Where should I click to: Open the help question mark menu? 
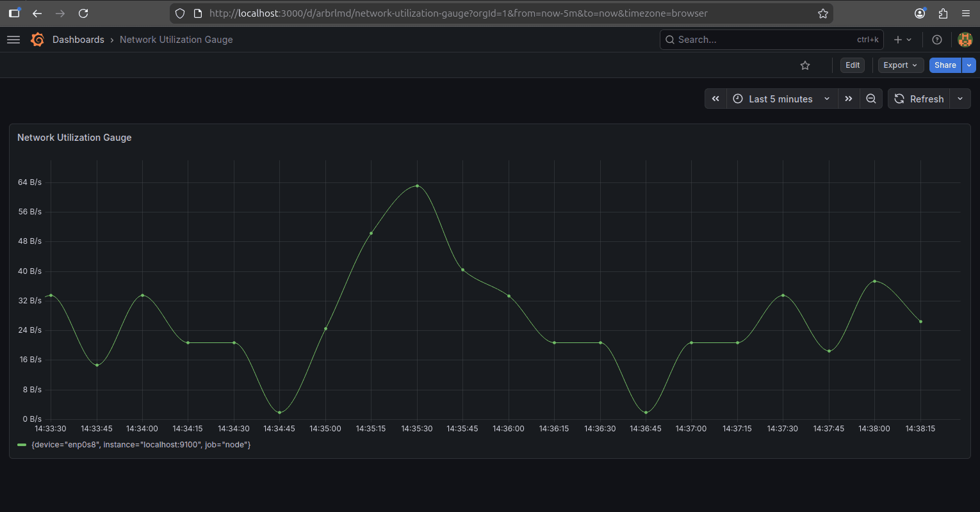(x=937, y=40)
